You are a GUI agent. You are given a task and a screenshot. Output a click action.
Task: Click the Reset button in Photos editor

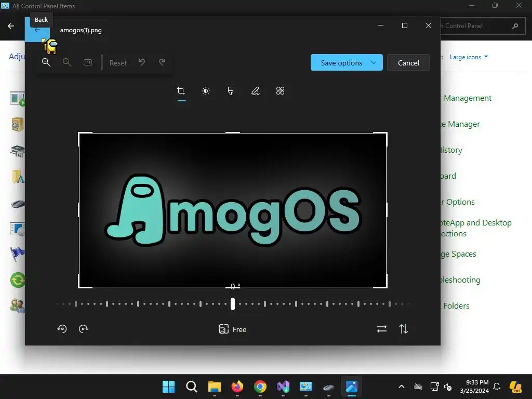pos(118,63)
